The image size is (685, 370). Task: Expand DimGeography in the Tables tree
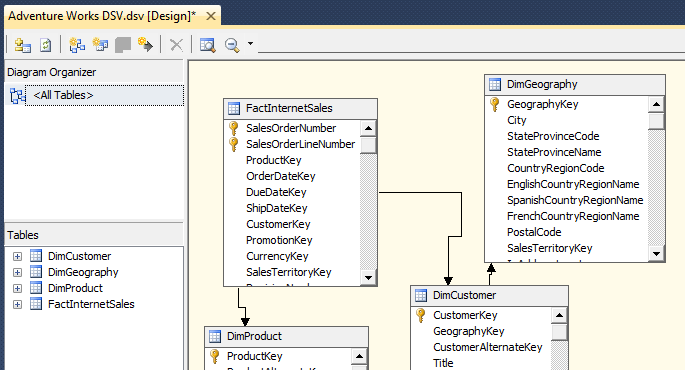[17, 273]
